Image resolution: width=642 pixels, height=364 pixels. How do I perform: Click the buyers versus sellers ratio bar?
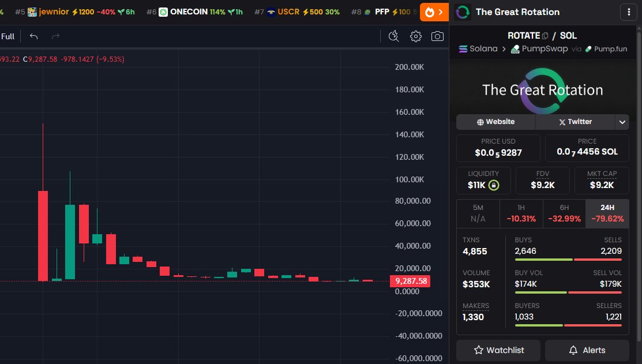(x=568, y=325)
